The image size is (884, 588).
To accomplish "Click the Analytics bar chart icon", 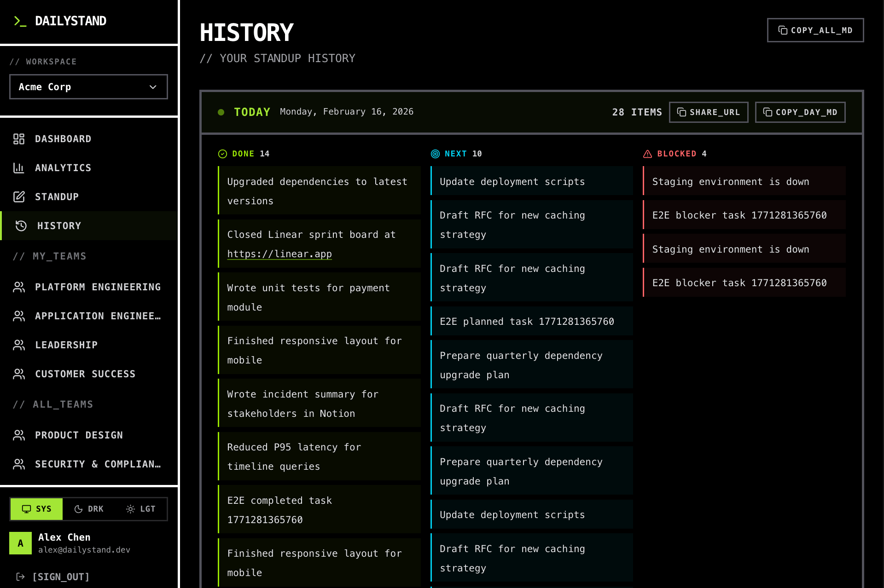I will point(19,168).
